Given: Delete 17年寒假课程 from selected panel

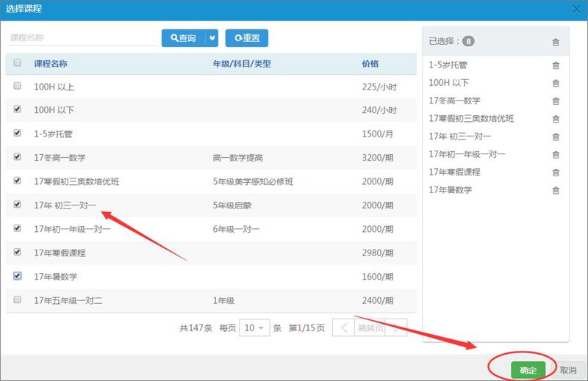Looking at the screenshot, I should pos(556,173).
